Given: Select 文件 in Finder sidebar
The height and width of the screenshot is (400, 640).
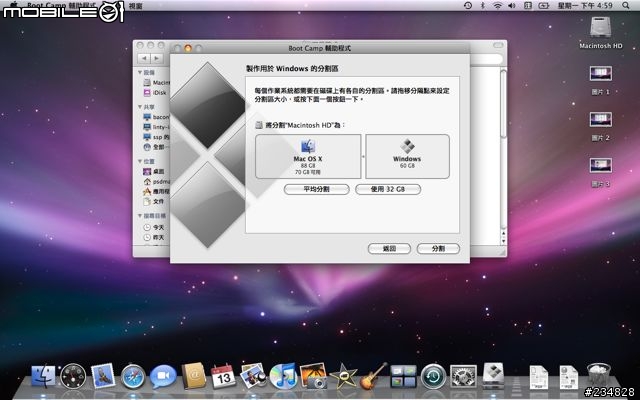Looking at the screenshot, I should point(154,201).
